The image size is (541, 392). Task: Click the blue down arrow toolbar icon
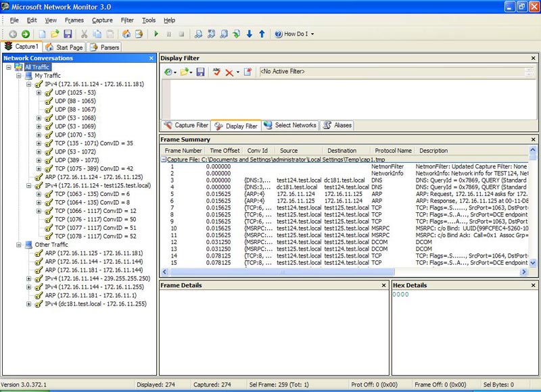click(x=249, y=34)
